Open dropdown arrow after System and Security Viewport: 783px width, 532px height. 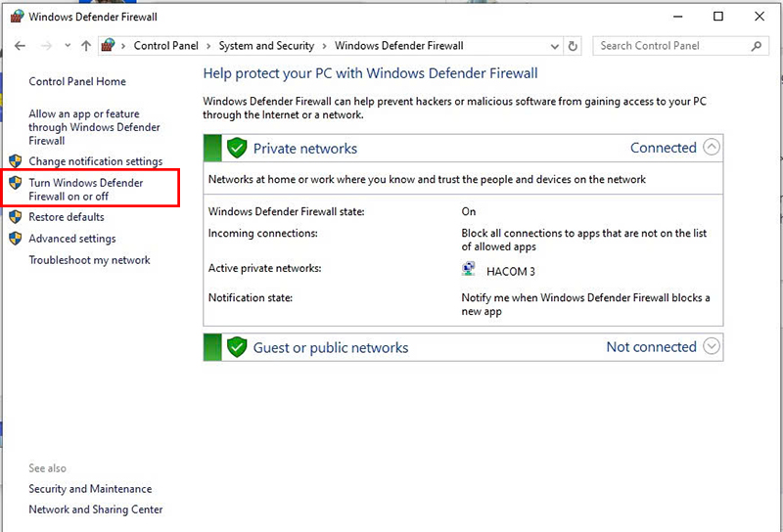pyautogui.click(x=325, y=46)
